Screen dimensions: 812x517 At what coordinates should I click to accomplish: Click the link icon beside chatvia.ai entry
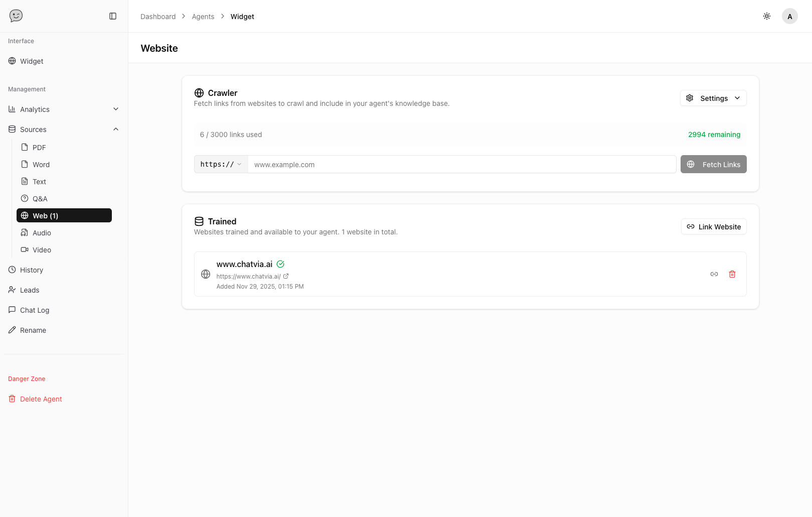click(x=714, y=274)
